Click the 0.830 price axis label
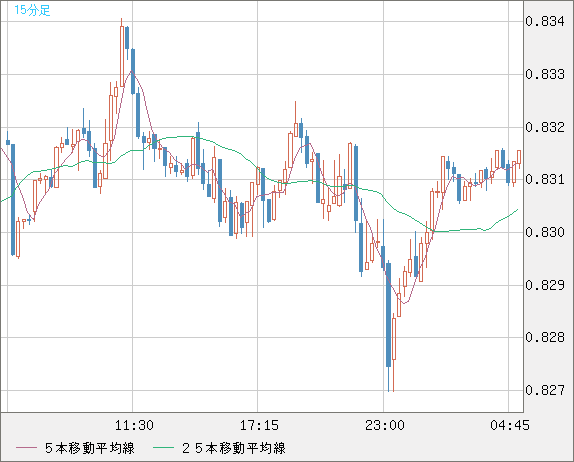 545,232
